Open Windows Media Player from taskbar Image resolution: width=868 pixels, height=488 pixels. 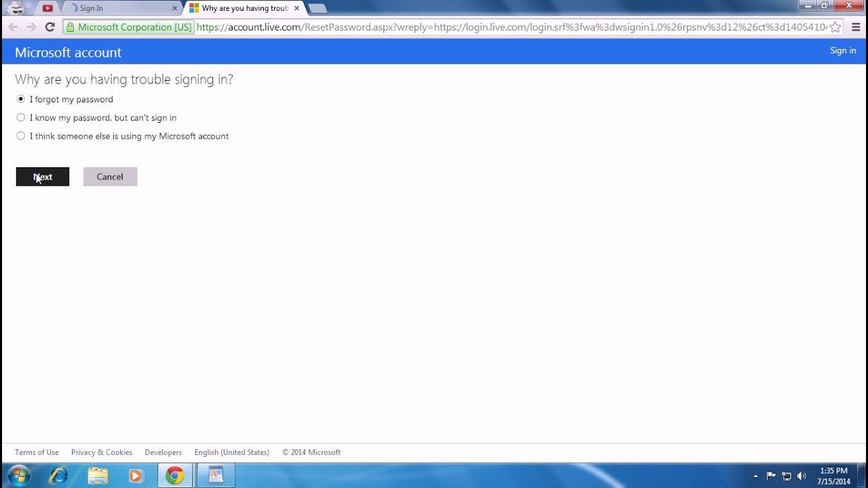click(136, 476)
